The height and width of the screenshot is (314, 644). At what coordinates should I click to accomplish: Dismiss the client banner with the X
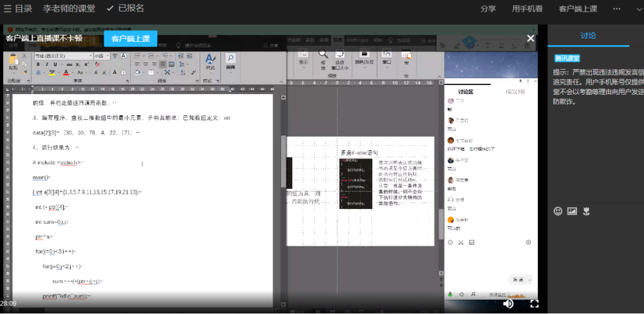tap(531, 38)
